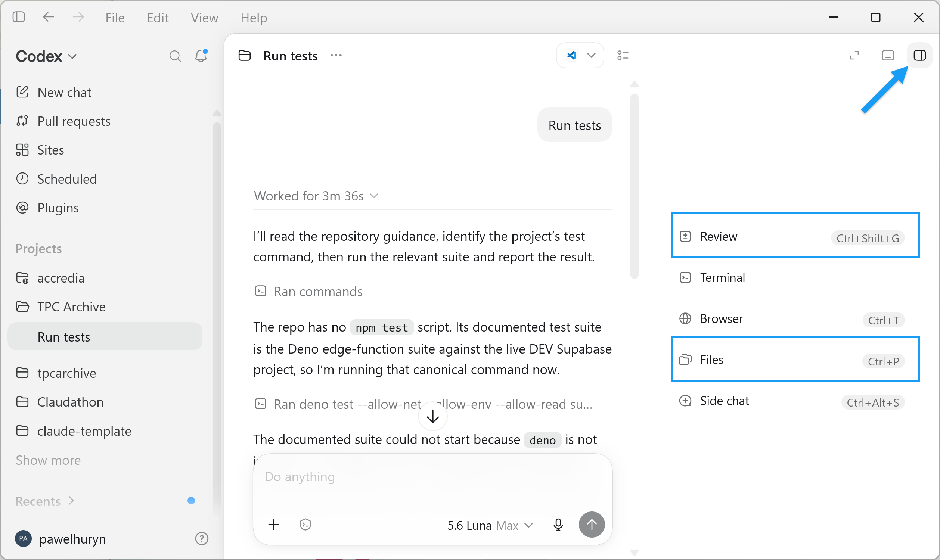Open the Run tests three-dot menu
Viewport: 940px width, 560px height.
pos(336,56)
